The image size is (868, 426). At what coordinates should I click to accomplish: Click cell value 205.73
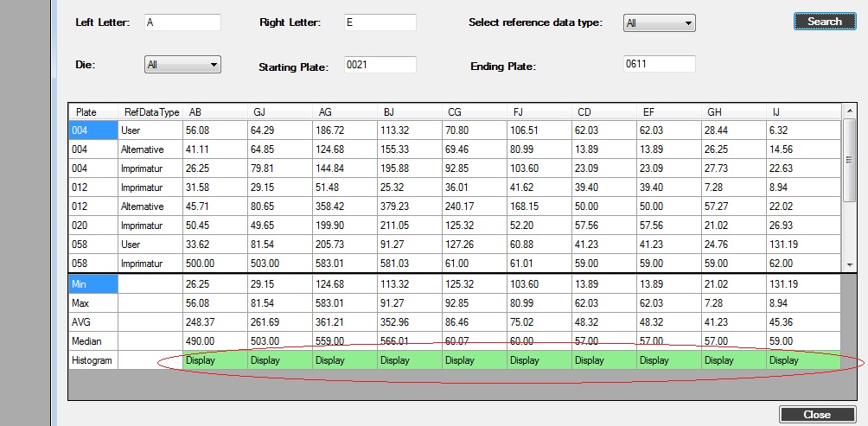click(x=345, y=244)
